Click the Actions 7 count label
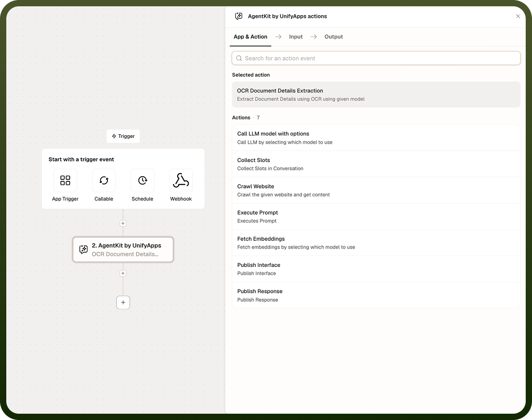This screenshot has width=532, height=420. coord(246,117)
